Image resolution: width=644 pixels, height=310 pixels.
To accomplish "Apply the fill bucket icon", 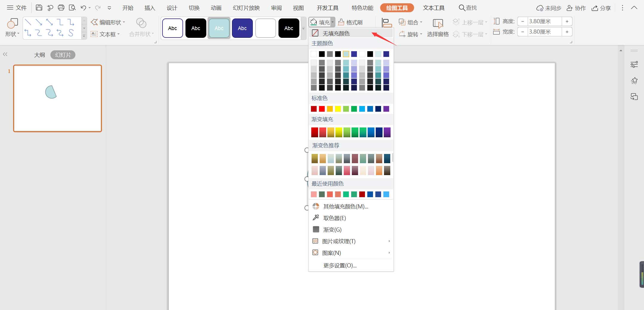I will (x=314, y=22).
